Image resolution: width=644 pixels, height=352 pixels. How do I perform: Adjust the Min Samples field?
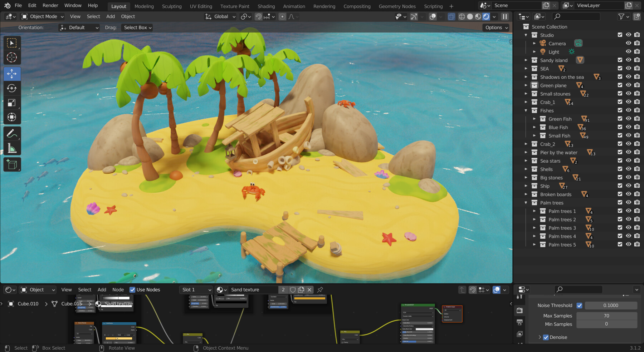click(x=607, y=324)
